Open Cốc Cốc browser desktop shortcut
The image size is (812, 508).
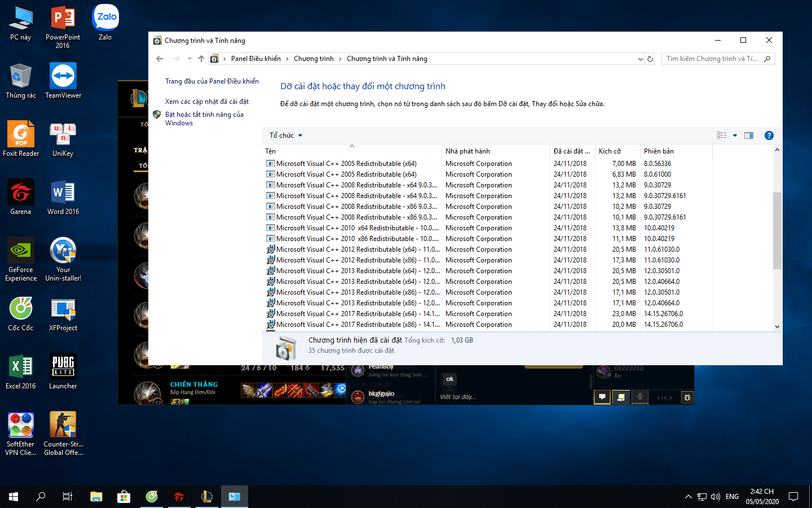coord(21,314)
